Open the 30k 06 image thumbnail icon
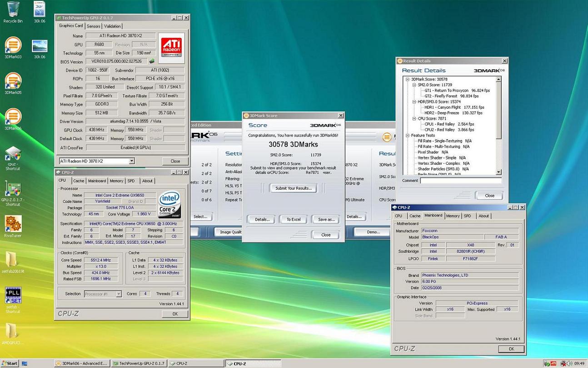Image resolution: width=588 pixels, height=368 pixels. (x=40, y=49)
